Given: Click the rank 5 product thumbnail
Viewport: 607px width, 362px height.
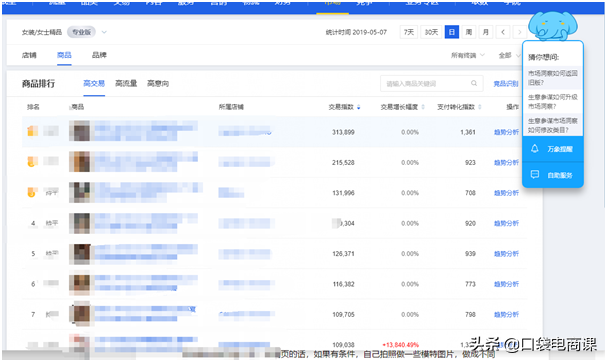Looking at the screenshot, I should click(x=80, y=254).
